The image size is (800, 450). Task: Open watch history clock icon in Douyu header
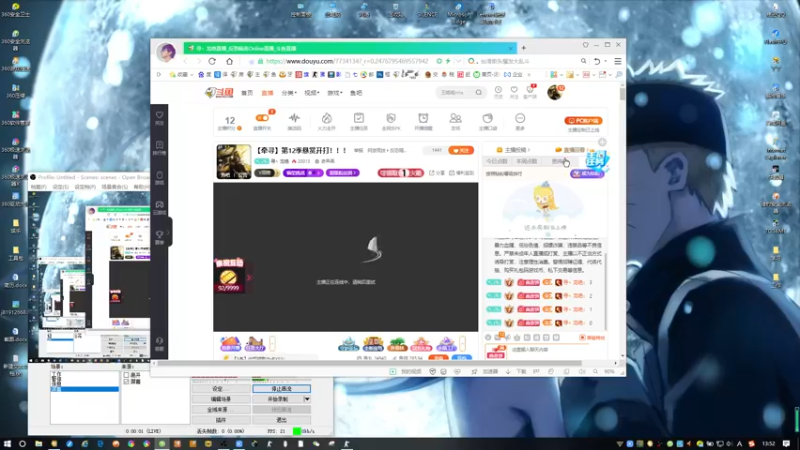[x=498, y=90]
